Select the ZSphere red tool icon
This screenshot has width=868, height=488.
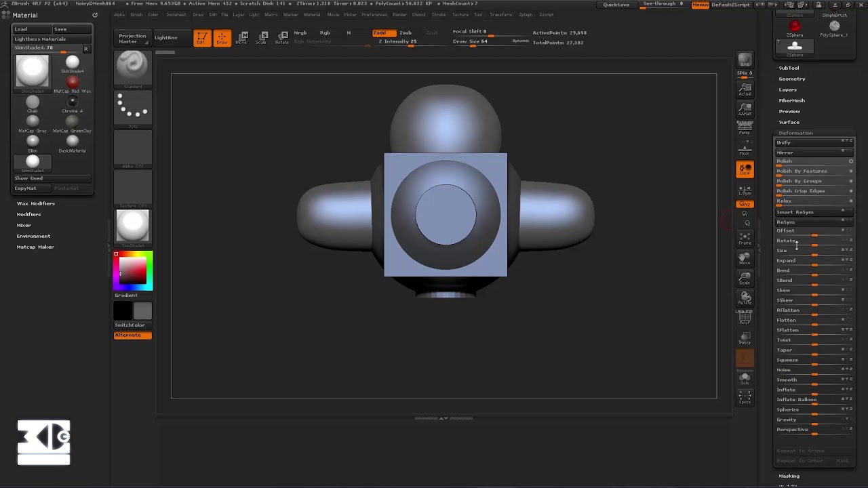[x=795, y=28]
